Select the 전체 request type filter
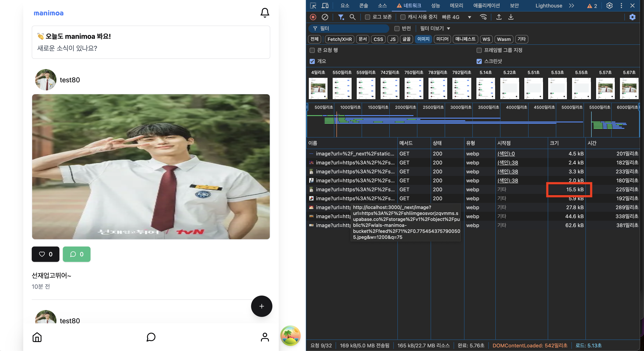 (x=315, y=39)
